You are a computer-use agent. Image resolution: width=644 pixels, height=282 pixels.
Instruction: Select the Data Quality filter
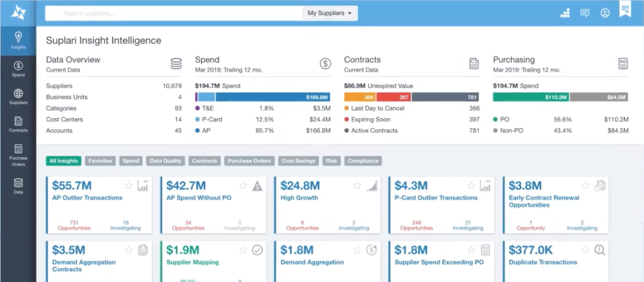(x=166, y=160)
